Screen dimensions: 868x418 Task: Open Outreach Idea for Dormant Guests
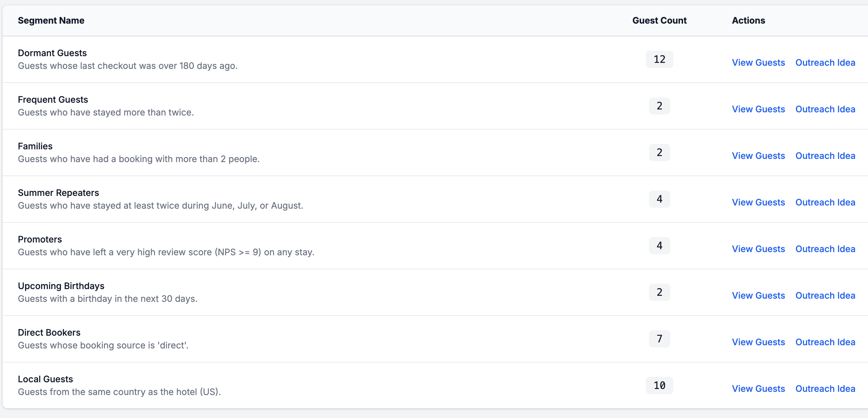(826, 63)
